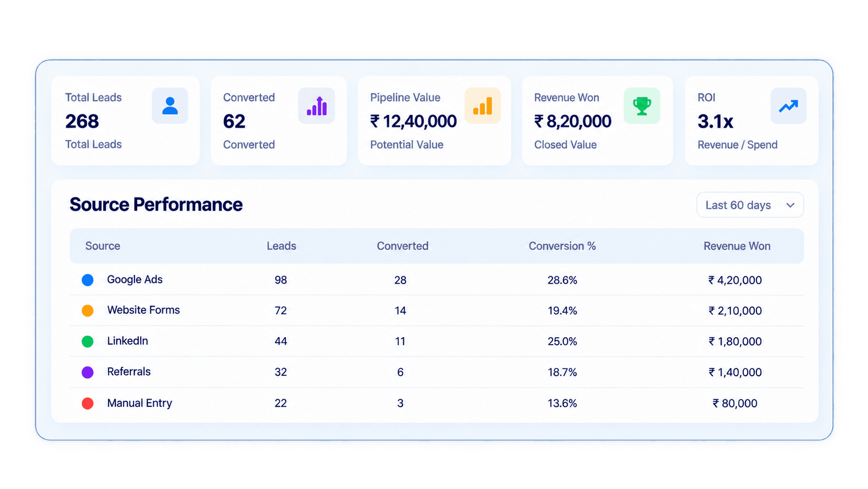Click the ₹ 4,20,000 revenue cell
Viewport: 868px width, 489px height.
pyautogui.click(x=735, y=280)
